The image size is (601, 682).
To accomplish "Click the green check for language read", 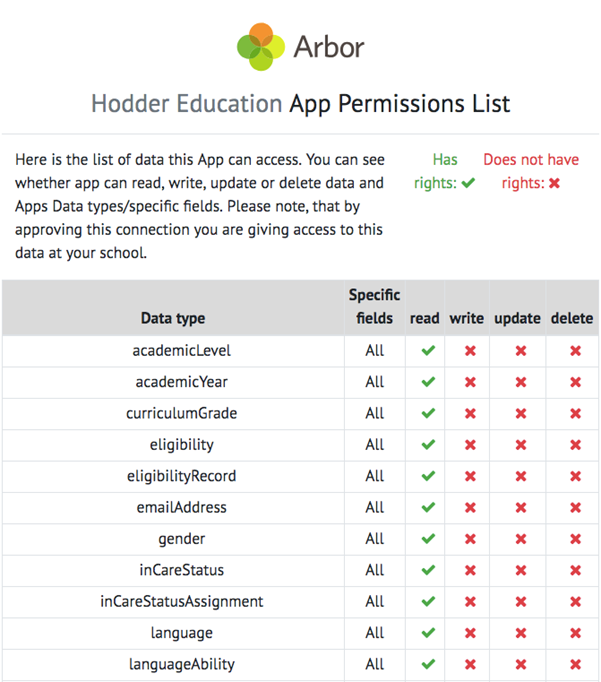I will click(x=428, y=633).
